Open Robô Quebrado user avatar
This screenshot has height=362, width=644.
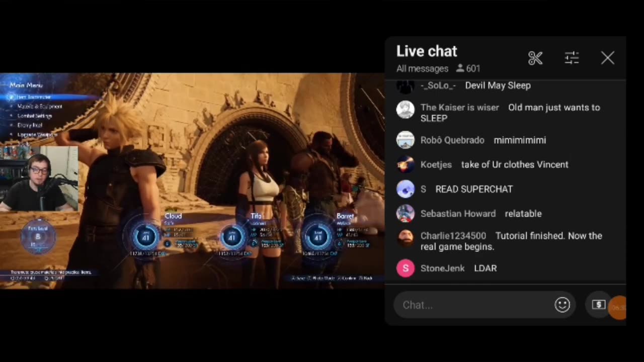pyautogui.click(x=405, y=140)
